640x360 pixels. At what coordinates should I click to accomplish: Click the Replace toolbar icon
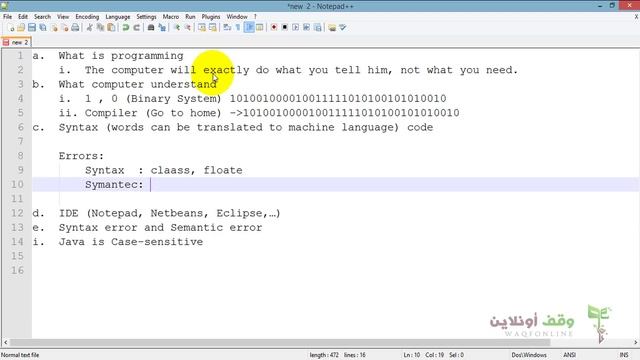coord(162,27)
